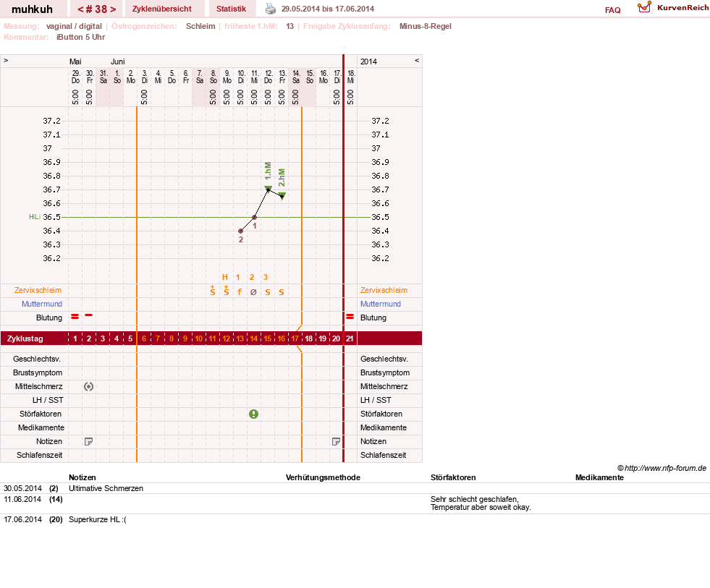Image resolution: width=710 pixels, height=588 pixels.
Task: Click the 'Minus-8-Regel' value
Action: point(425,26)
